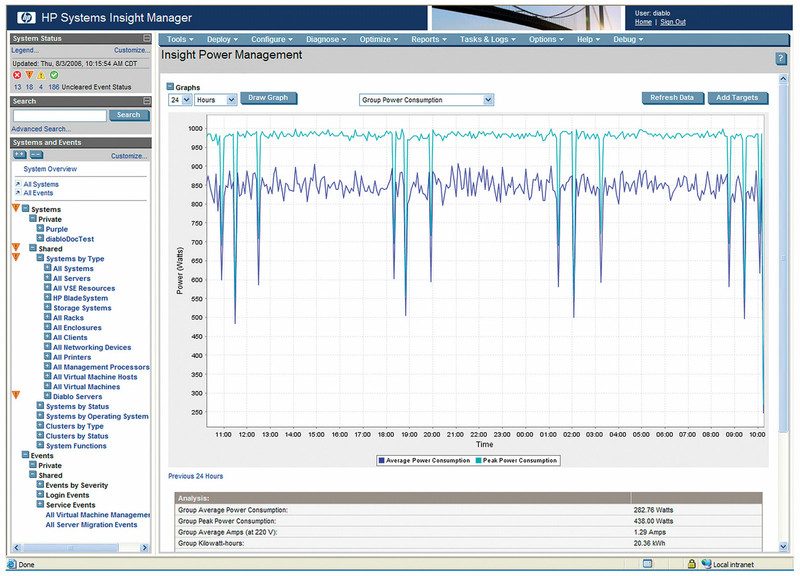Image resolution: width=800 pixels, height=576 pixels.
Task: Expand all tree branches with the ++ icon
Action: (19, 153)
